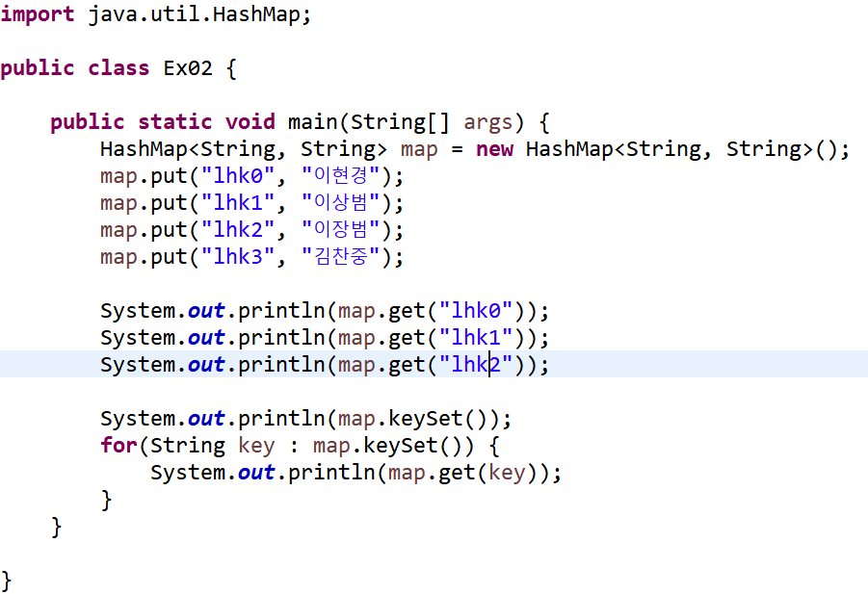Click the final closing brace of class Ex02
This screenshot has width=868, height=594.
pos(6,580)
